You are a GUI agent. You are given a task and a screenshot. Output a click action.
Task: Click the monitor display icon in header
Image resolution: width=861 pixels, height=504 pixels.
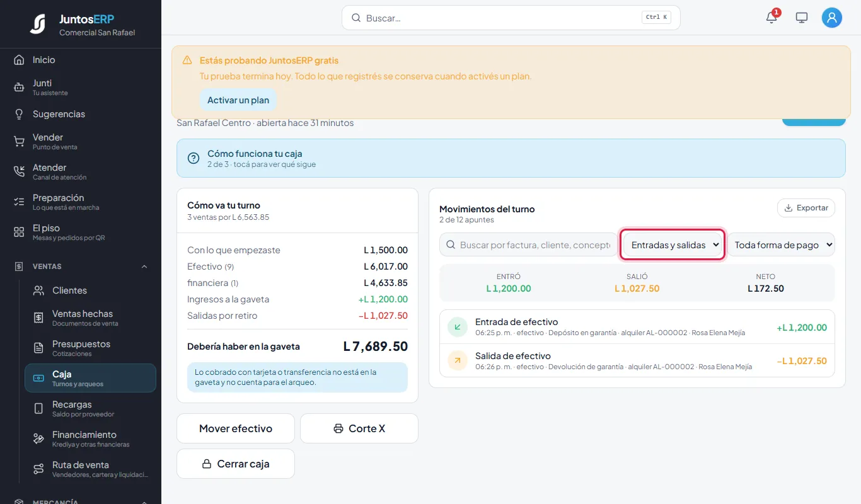click(802, 18)
